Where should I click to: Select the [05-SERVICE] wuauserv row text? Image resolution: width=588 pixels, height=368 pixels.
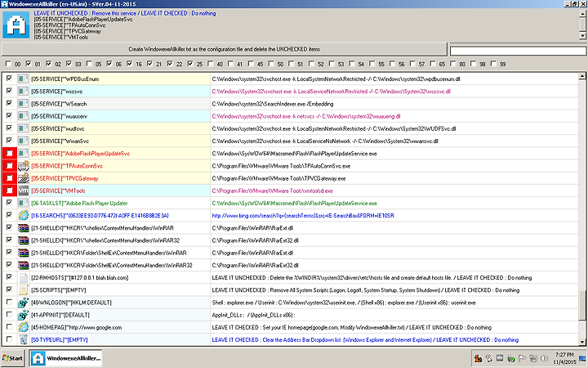tap(60, 116)
